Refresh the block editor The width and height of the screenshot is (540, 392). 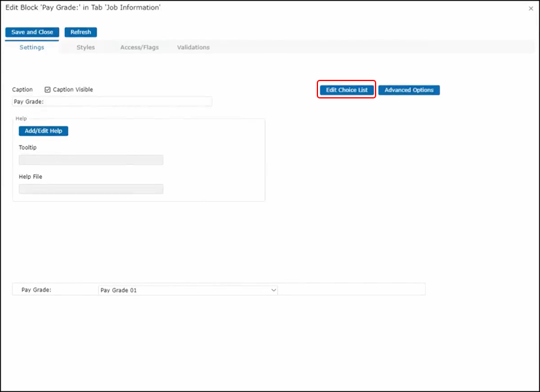[80, 32]
